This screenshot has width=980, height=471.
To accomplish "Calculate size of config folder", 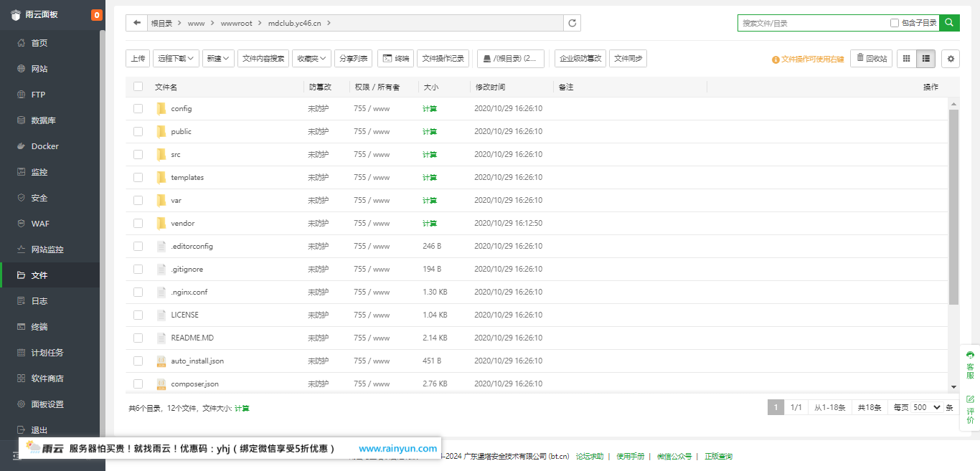I will (429, 109).
